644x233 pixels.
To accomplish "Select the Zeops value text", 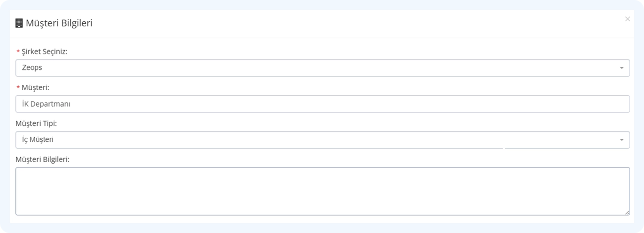I will 32,68.
